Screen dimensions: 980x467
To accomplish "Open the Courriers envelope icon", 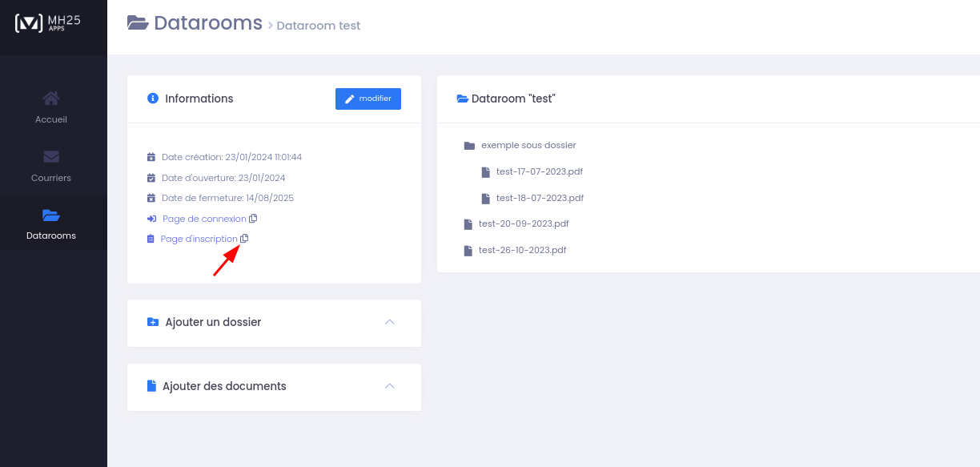I will [x=51, y=156].
